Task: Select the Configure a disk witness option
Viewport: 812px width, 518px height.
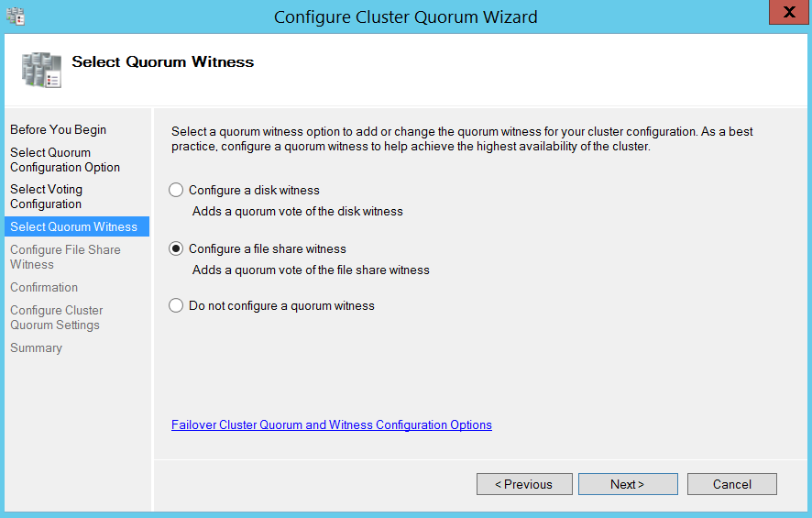Action: pos(176,191)
